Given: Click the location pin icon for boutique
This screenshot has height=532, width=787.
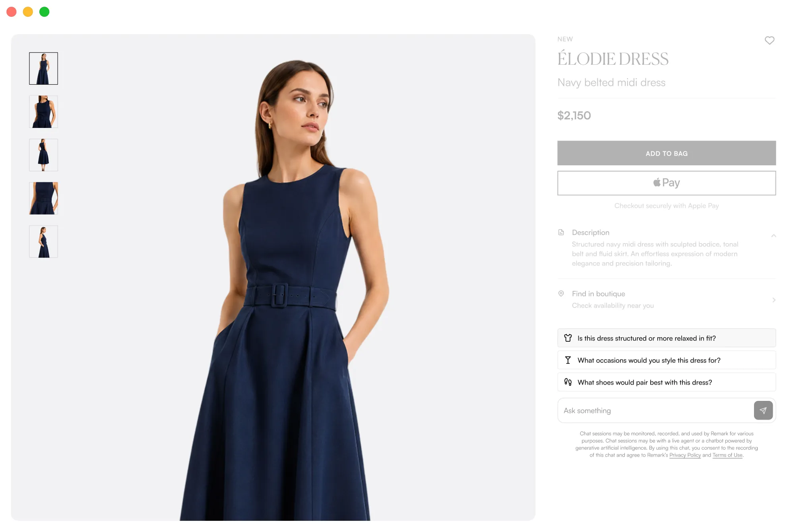Looking at the screenshot, I should pyautogui.click(x=561, y=294).
